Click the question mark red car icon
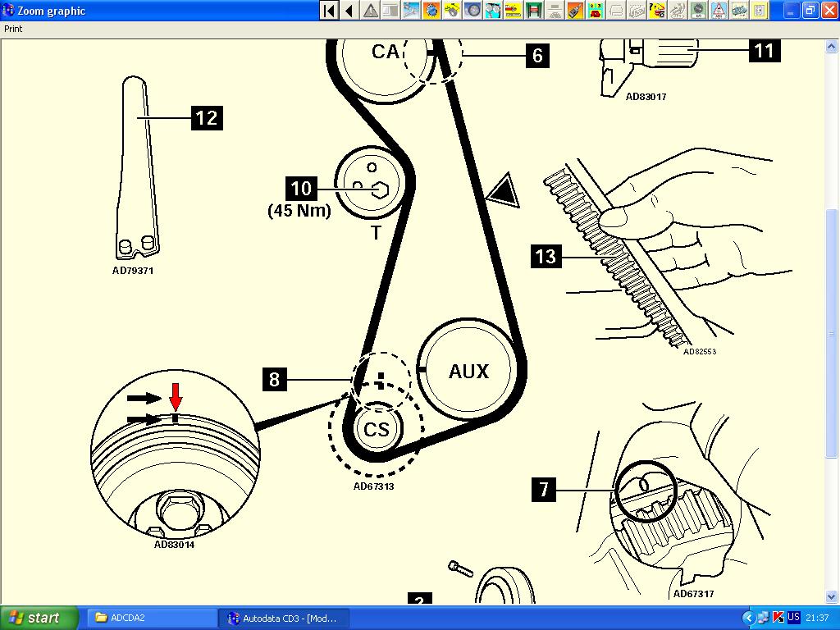Image resolution: width=840 pixels, height=630 pixels. tap(657, 11)
